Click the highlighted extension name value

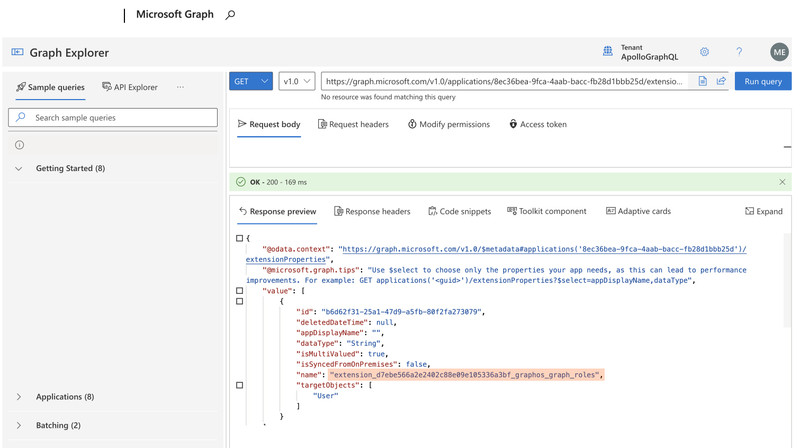tap(466, 375)
